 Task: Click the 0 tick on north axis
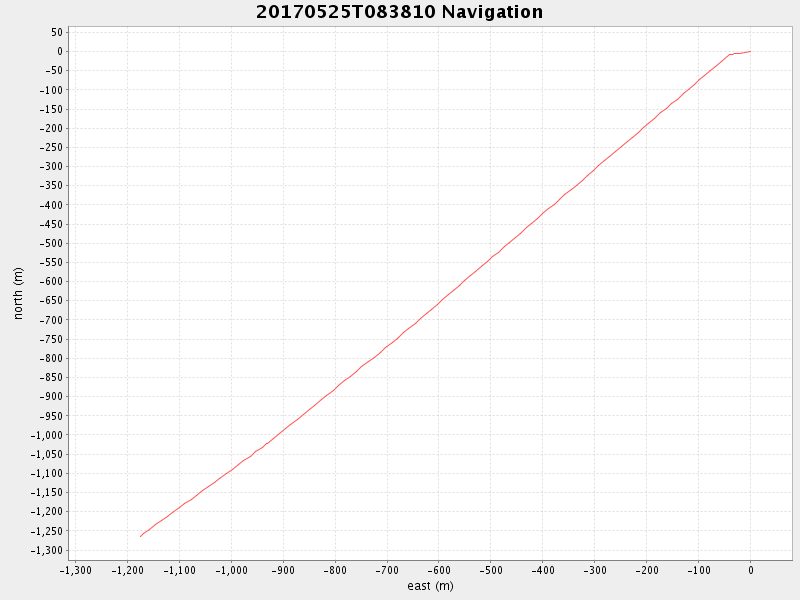(60, 51)
